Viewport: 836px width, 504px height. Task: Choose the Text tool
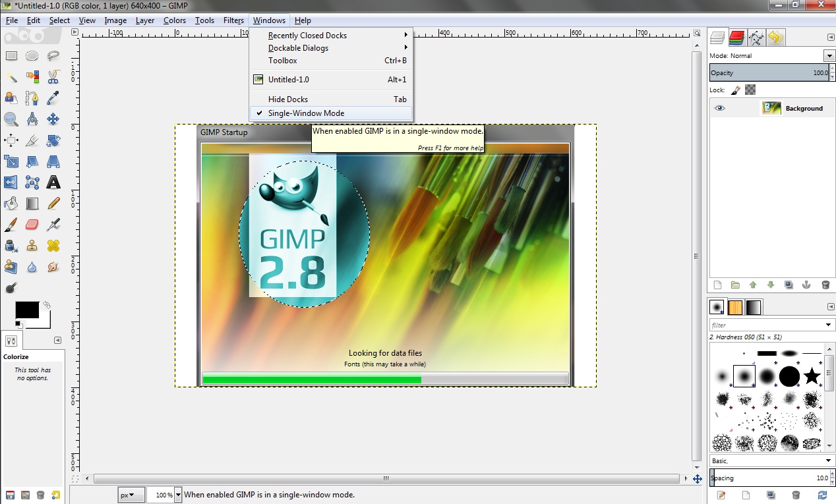(53, 182)
